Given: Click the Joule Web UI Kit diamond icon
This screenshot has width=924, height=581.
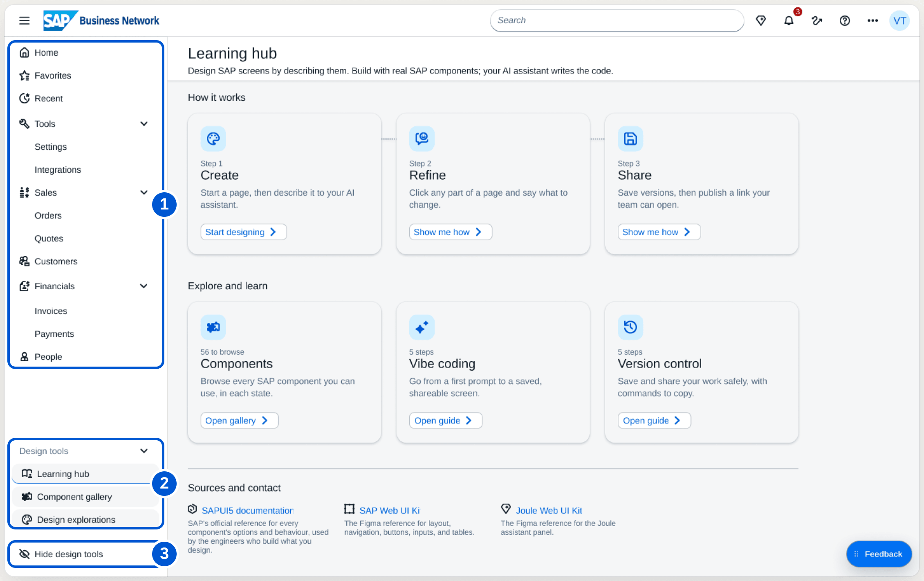Looking at the screenshot, I should tap(506, 509).
